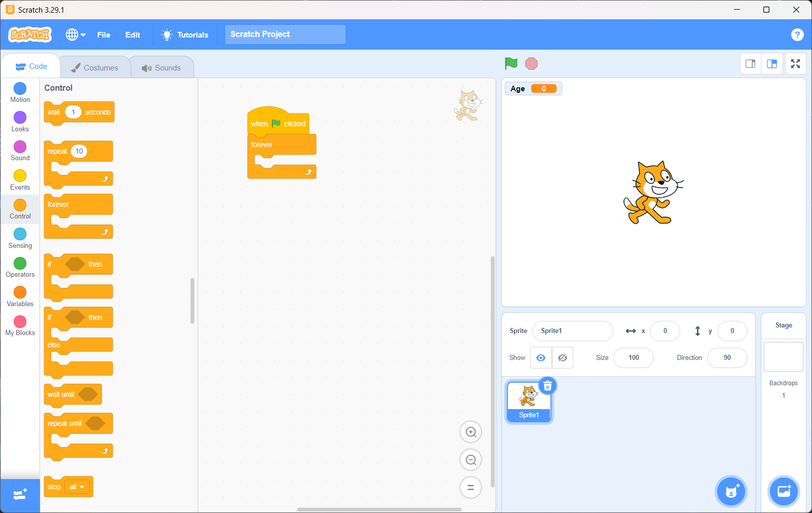
Task: Hide the sprite with crossed-eye icon
Action: click(563, 358)
